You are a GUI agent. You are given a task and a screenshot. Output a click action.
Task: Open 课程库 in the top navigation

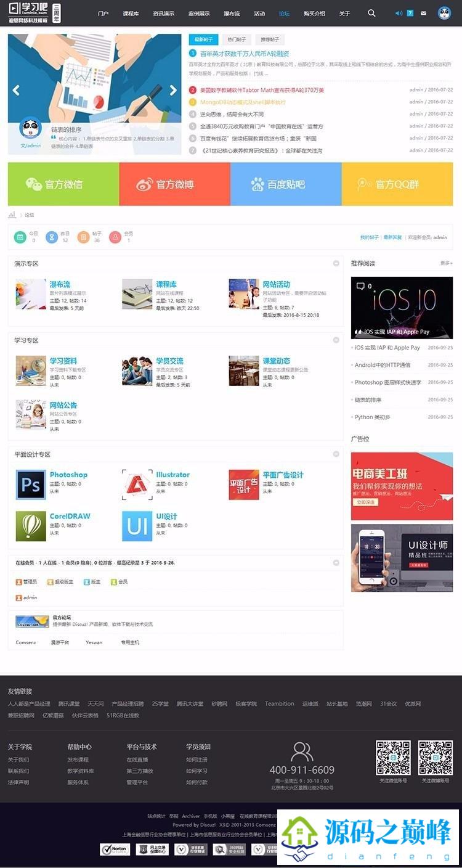point(131,14)
